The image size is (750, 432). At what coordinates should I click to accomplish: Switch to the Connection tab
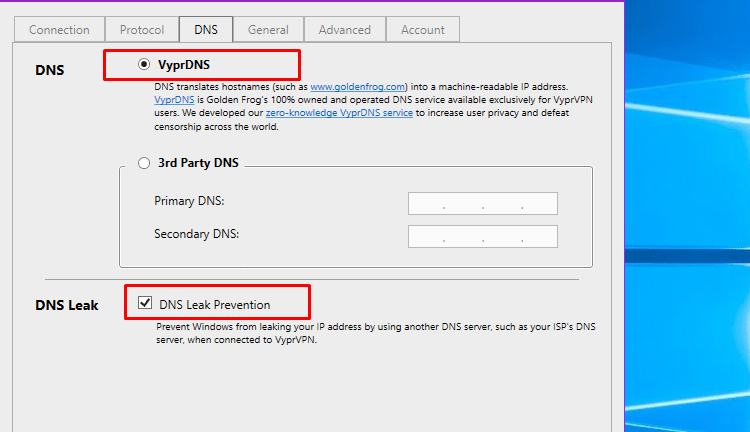(59, 30)
